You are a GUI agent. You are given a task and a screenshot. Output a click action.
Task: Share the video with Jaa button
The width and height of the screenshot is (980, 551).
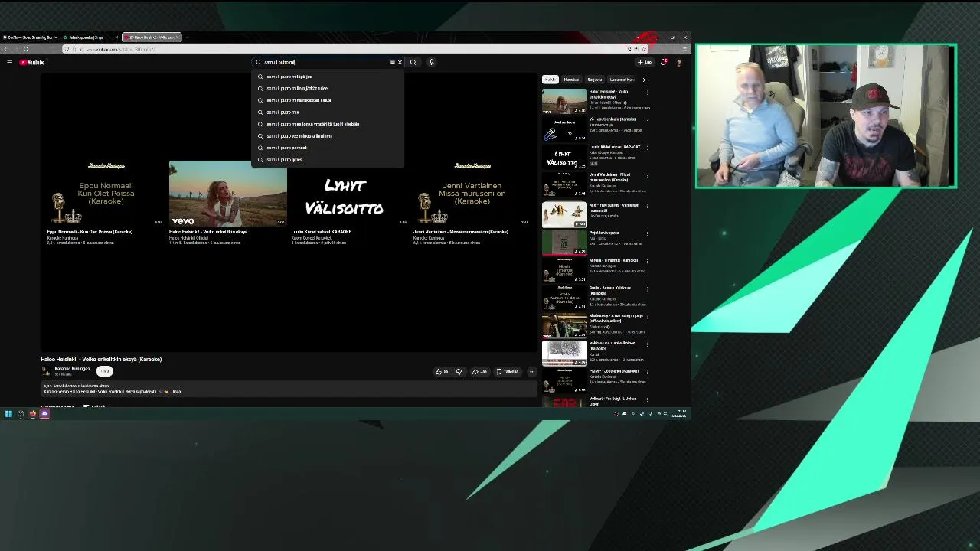click(479, 372)
